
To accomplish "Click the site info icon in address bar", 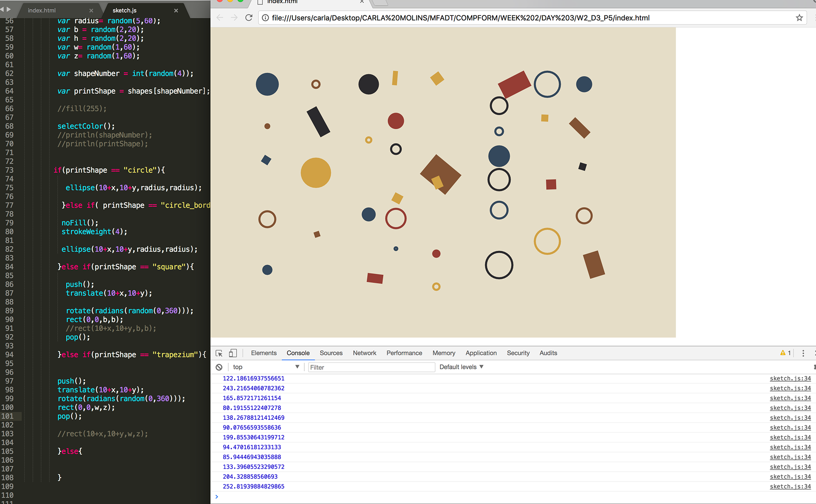I will coord(265,18).
